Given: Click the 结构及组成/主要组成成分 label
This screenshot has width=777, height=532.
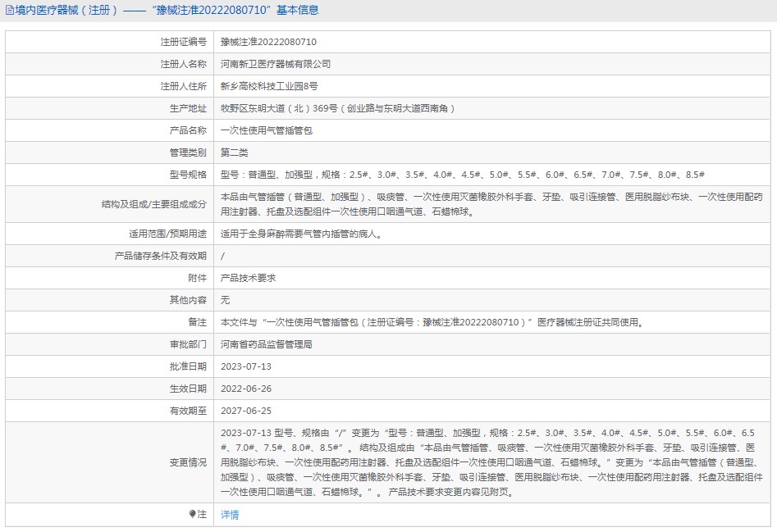Looking at the screenshot, I should [x=154, y=204].
